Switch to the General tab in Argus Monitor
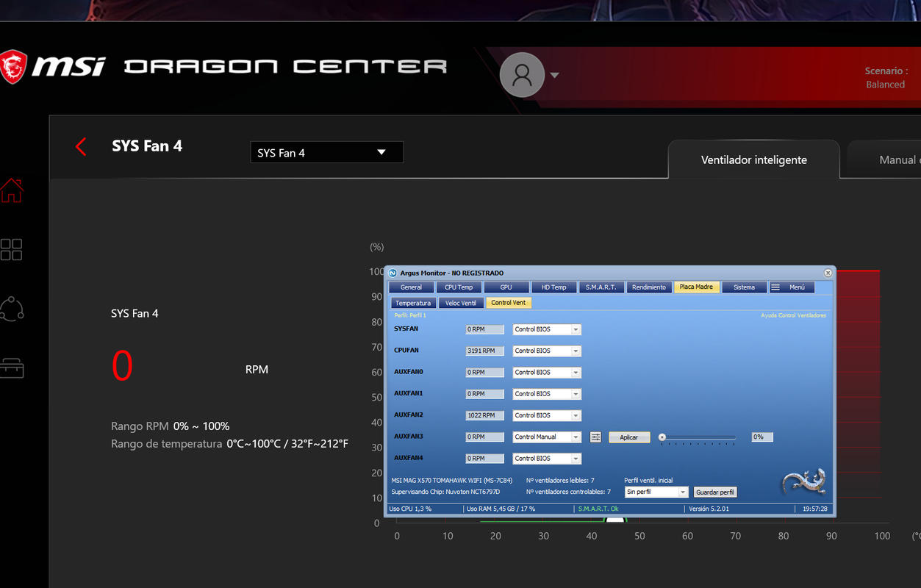Viewport: 921px width, 588px height. (x=411, y=287)
